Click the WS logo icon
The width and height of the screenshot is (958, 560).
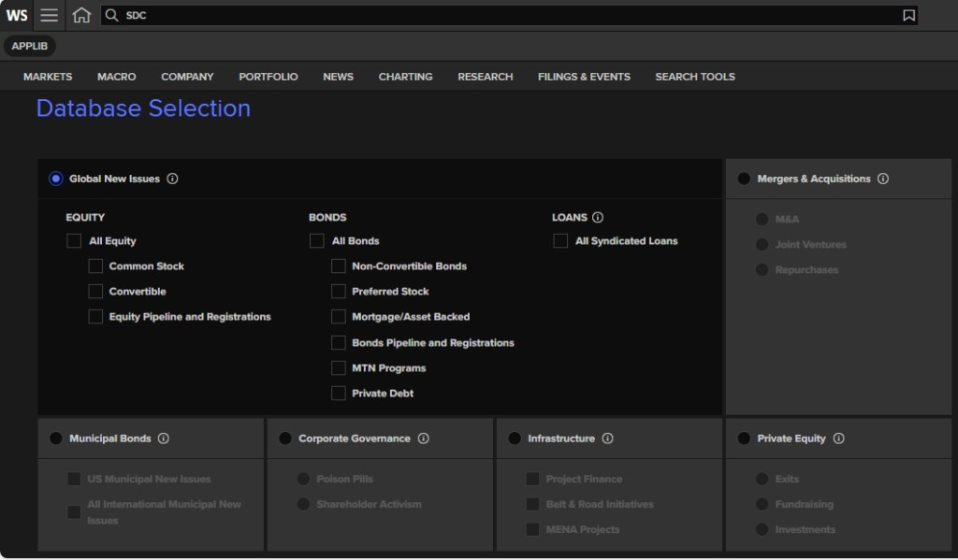click(17, 15)
